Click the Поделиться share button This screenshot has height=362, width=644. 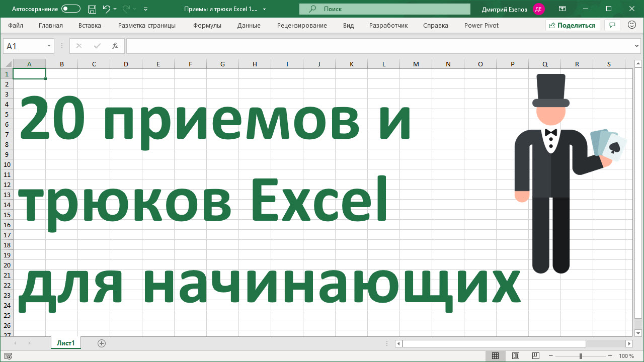pyautogui.click(x=573, y=25)
